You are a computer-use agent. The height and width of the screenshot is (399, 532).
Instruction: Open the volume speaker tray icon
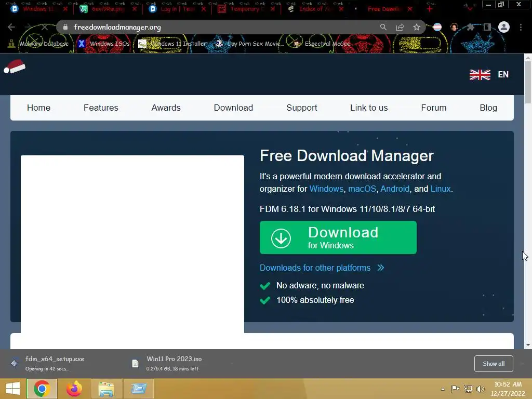pos(480,389)
